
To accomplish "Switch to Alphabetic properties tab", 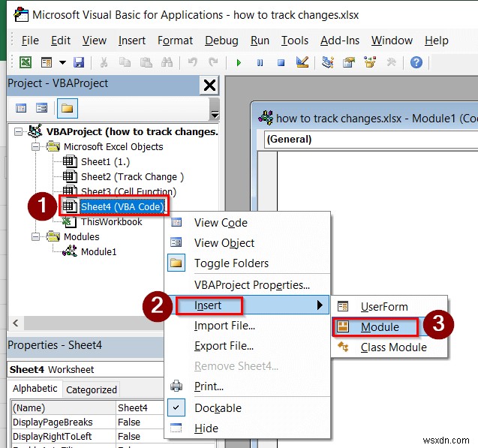I will coord(35,389).
